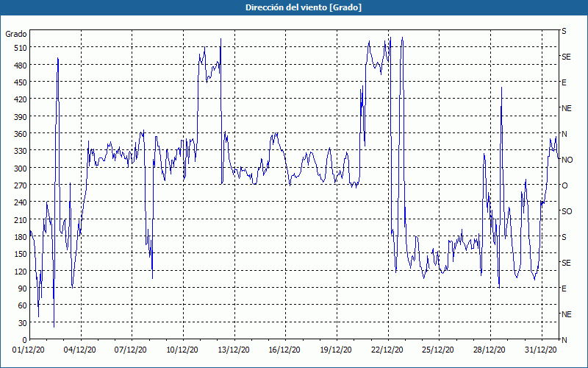The image size is (588, 368).
Task: Click the 360 value on the left axis
Action: 20,134
